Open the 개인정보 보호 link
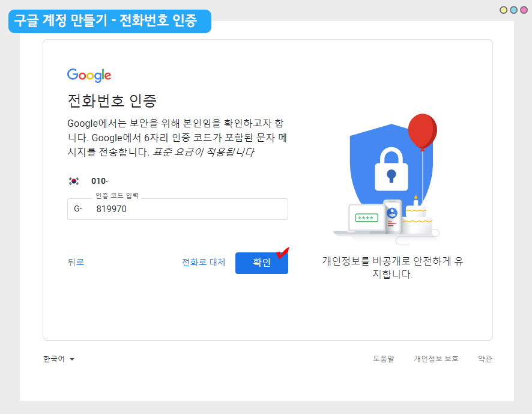The image size is (532, 414). point(436,359)
